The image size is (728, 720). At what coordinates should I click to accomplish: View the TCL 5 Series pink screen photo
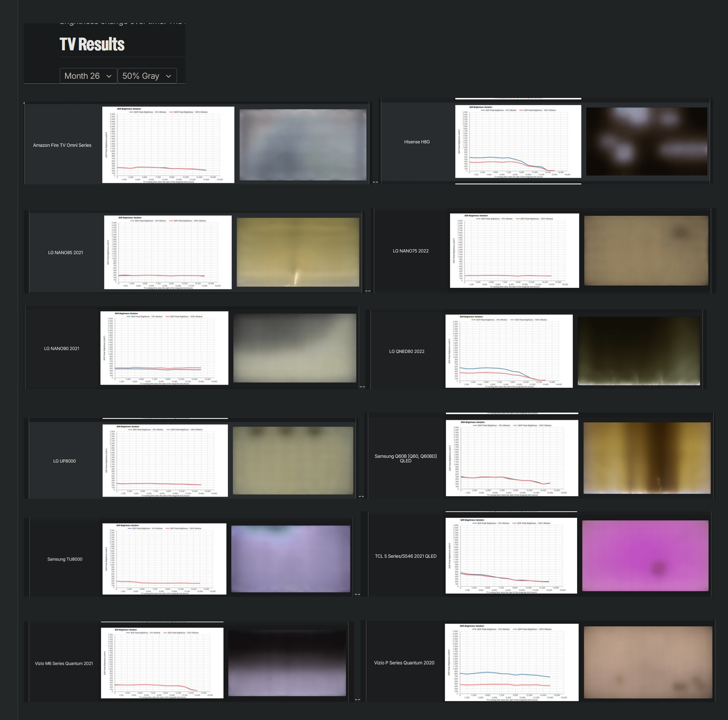pyautogui.click(x=645, y=556)
